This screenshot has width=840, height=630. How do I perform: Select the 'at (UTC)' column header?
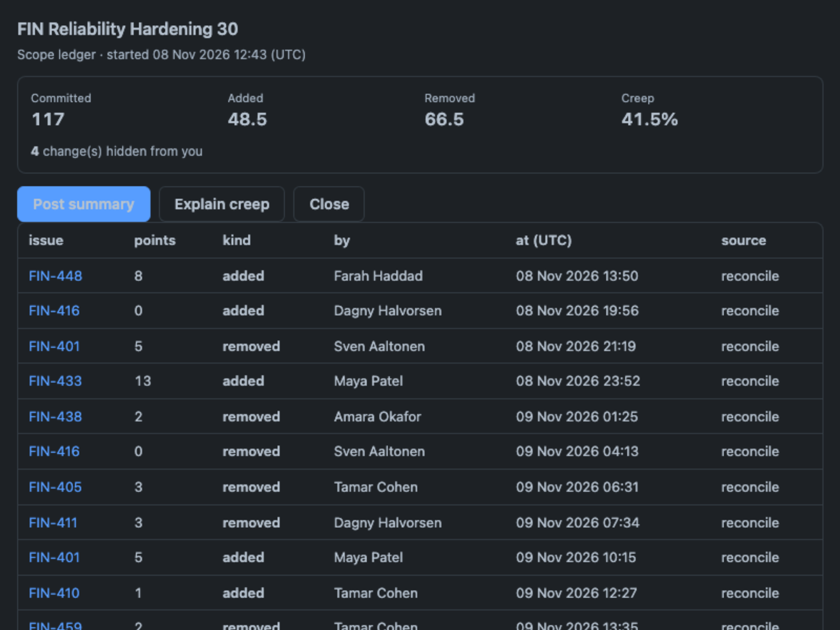[x=544, y=240]
